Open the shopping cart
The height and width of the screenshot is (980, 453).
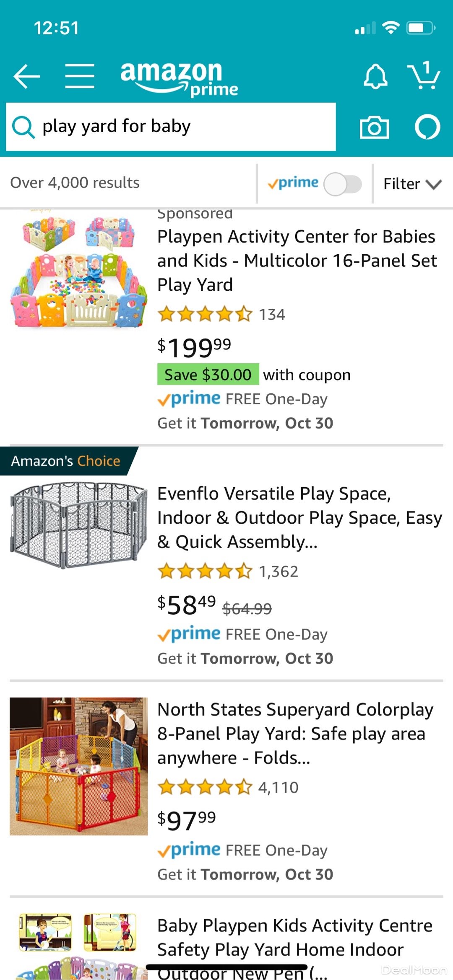pos(424,75)
